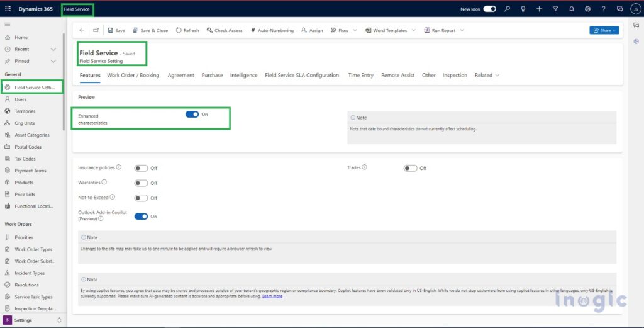Screen dimensions: 644x328
Task: Expand the Pinned chevron in sidebar
Action: 53,61
